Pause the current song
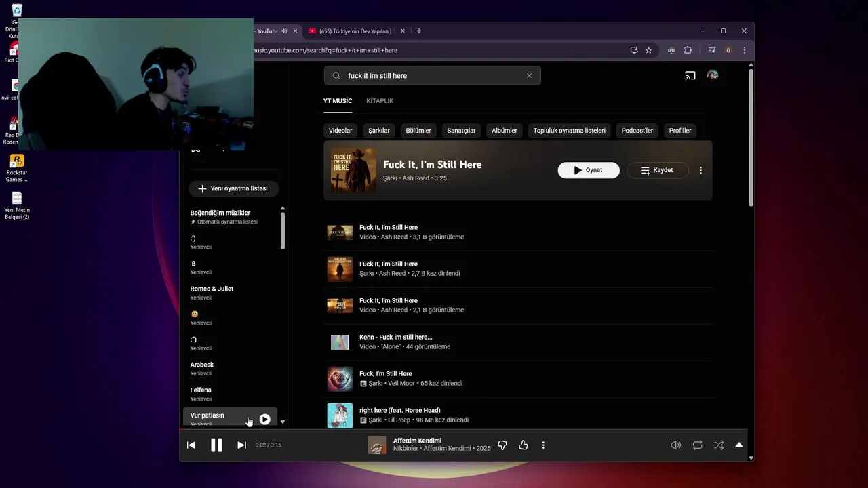 [x=216, y=445]
